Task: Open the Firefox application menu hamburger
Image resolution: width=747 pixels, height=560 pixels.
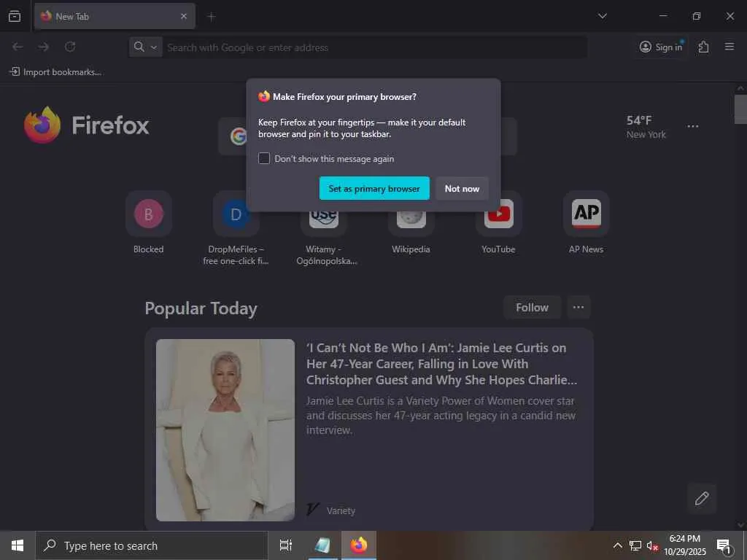Action: point(729,47)
